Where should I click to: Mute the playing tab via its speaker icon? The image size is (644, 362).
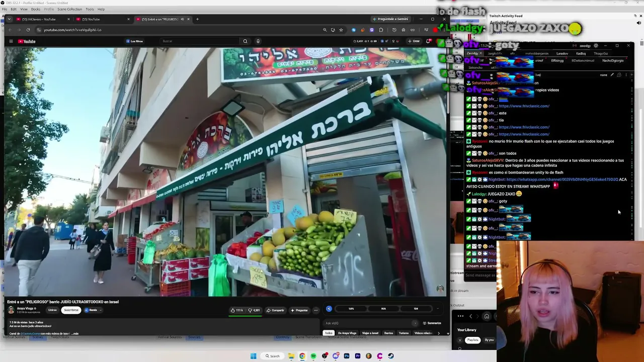click(182, 19)
